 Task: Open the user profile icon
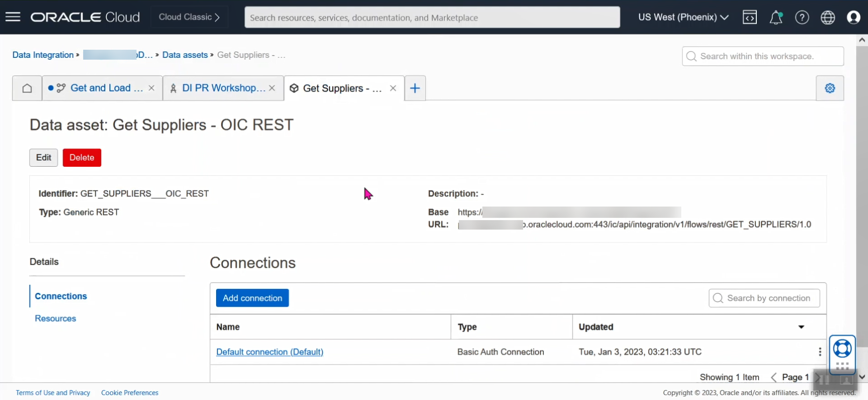(x=853, y=17)
